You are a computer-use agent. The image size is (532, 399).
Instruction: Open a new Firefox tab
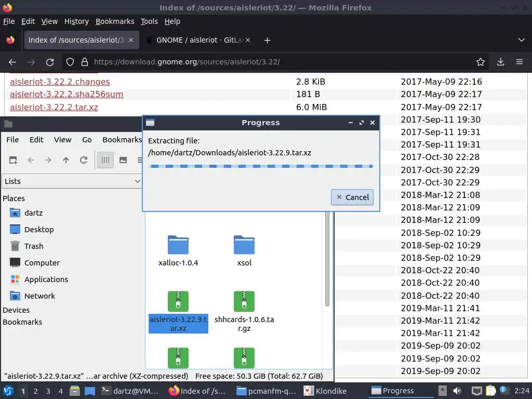(x=268, y=41)
